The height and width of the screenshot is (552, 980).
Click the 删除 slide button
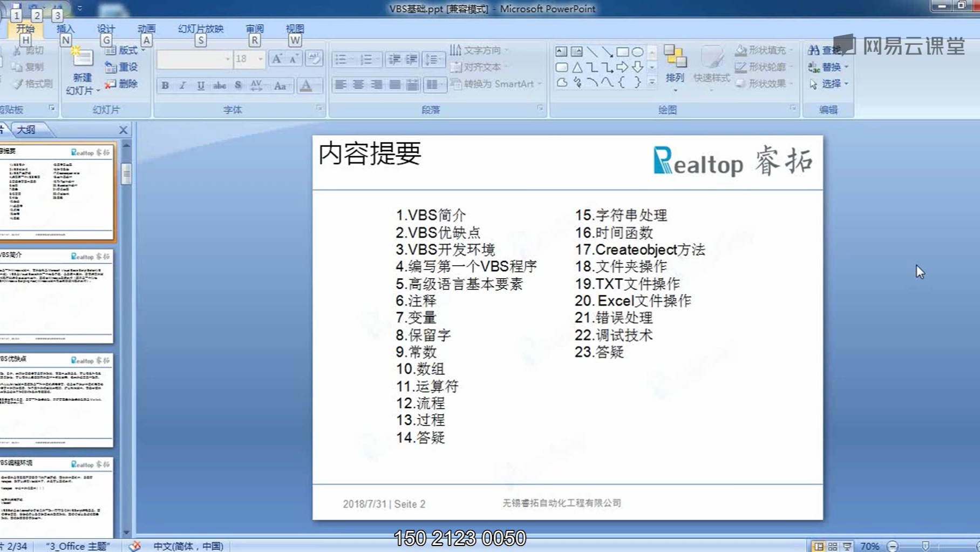(122, 84)
